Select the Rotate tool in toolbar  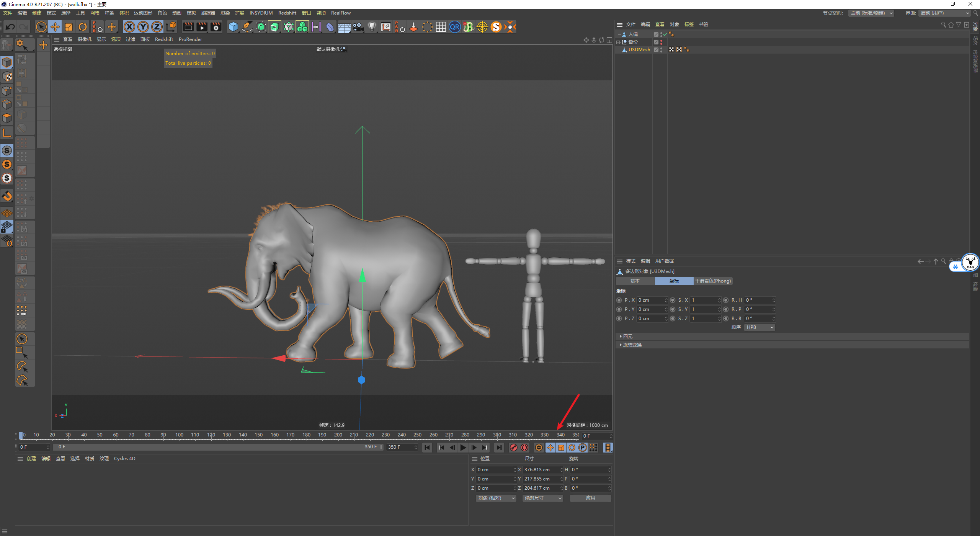tap(83, 27)
